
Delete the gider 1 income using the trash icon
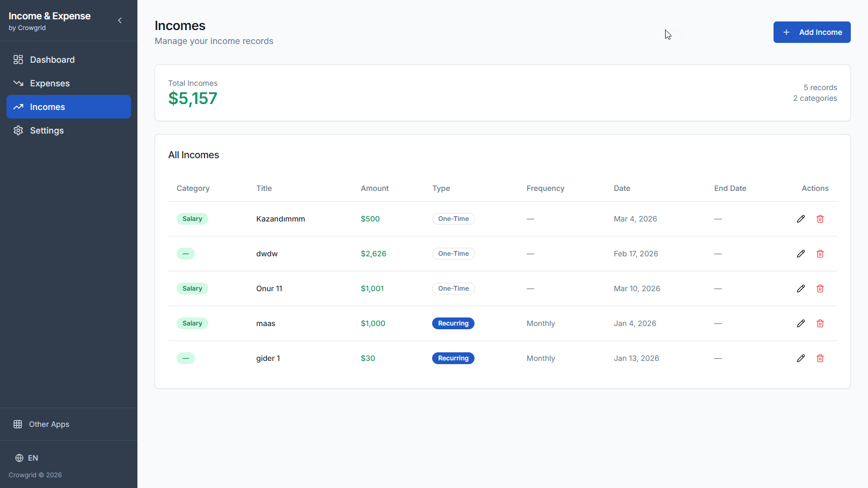point(820,358)
